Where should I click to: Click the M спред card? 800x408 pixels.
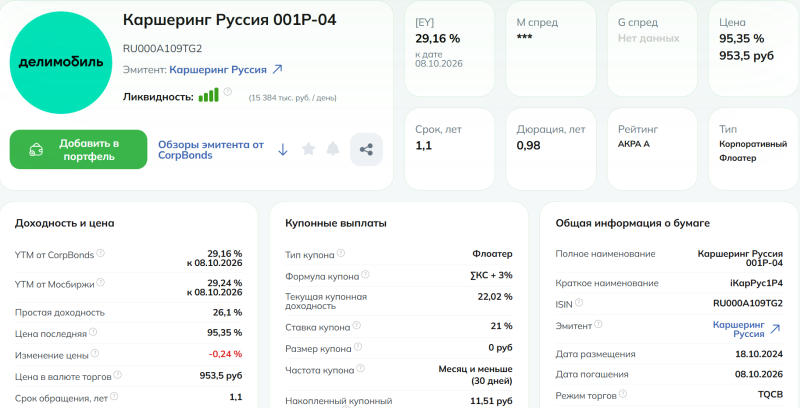[x=551, y=48]
